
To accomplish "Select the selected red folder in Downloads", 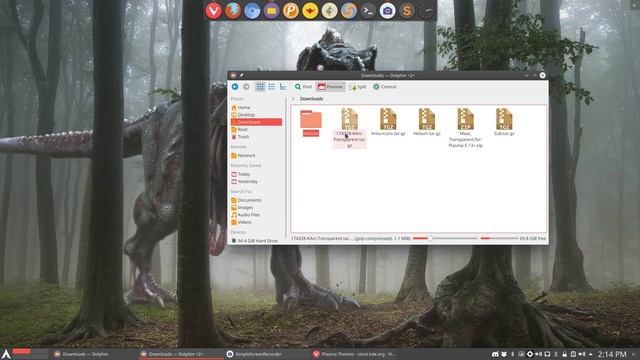I will click(311, 123).
